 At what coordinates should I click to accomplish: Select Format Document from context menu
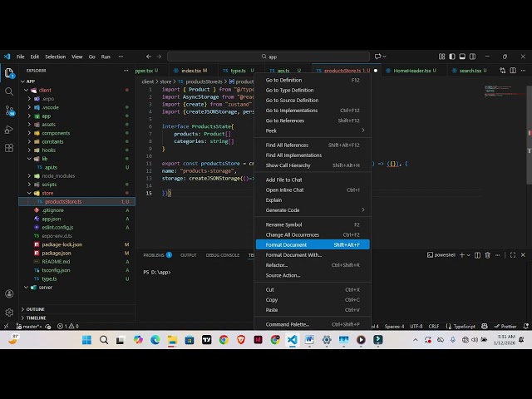point(286,244)
